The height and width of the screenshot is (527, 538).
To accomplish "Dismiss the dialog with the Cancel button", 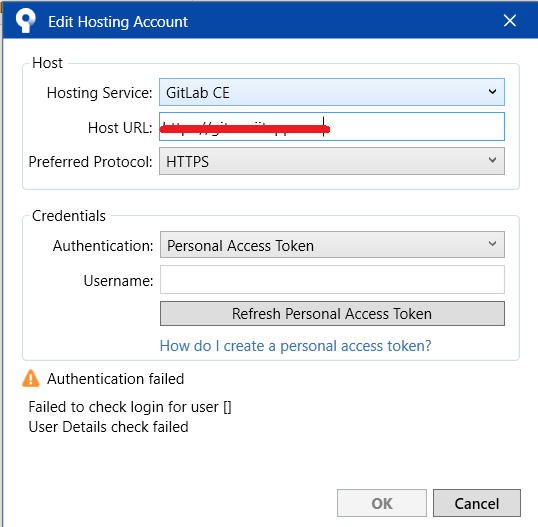I will pyautogui.click(x=477, y=503).
